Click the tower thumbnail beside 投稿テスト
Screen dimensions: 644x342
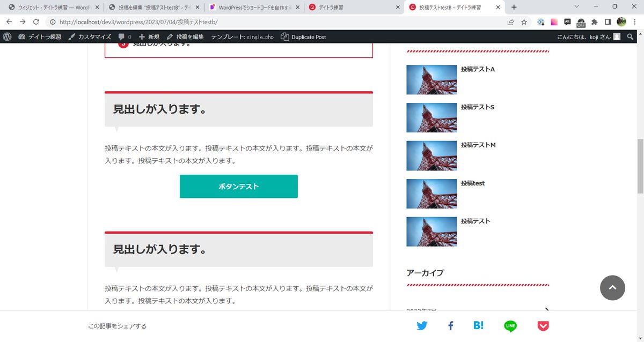[431, 232]
